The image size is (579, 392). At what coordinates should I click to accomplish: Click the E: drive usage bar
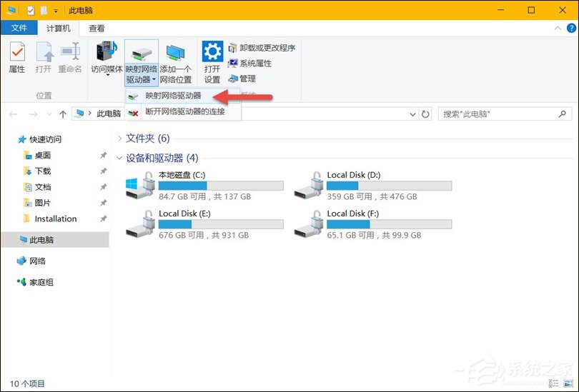point(221,224)
